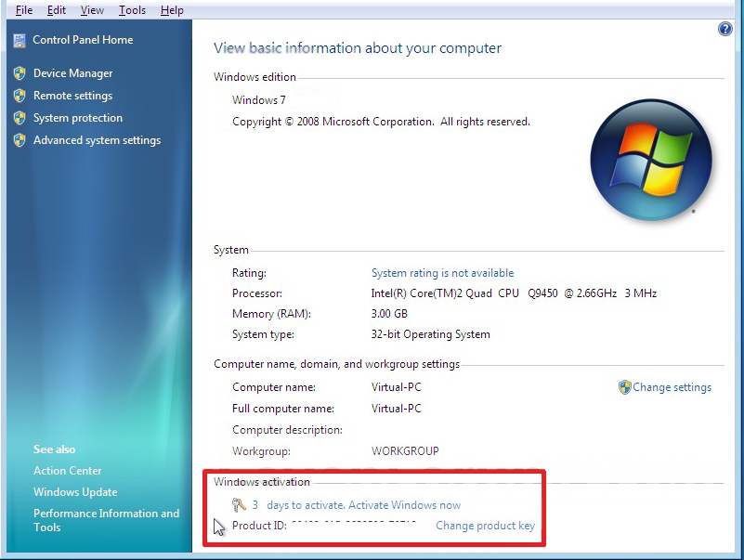Click the memory value '3.00 GB'
744x560 pixels.
(389, 314)
